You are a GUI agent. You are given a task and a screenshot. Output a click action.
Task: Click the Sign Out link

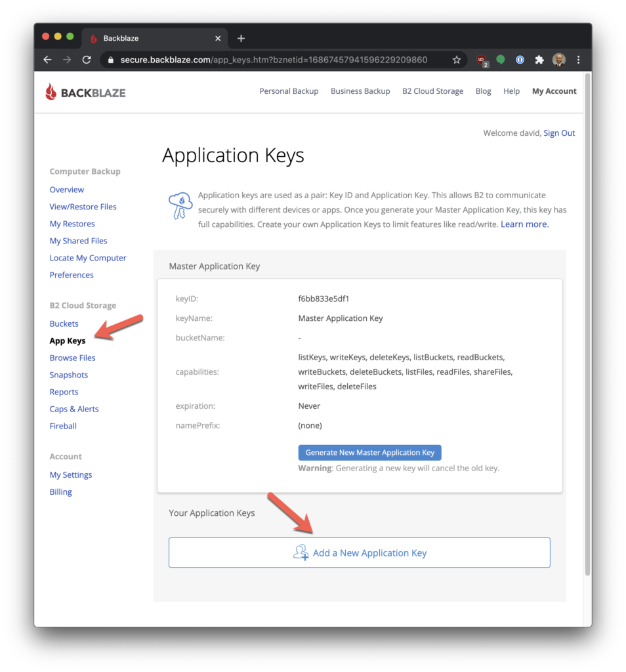[559, 133]
